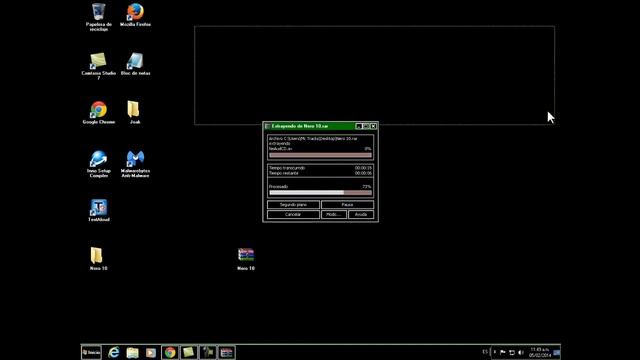640x360 pixels.
Task: Select the TextAloud desktop shortcut
Action: coord(98,210)
